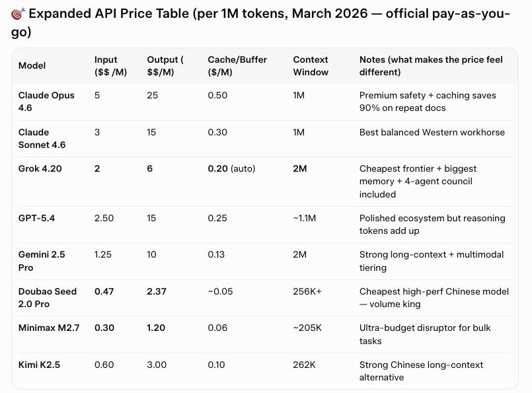Screen dimensions: 532x393
Task: Select the ~1.1M context window value
Action: point(305,219)
